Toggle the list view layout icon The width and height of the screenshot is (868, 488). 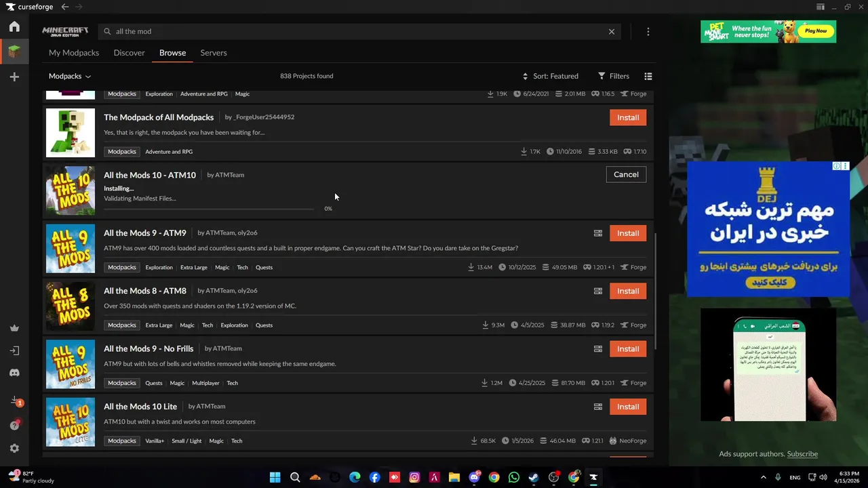pyautogui.click(x=648, y=76)
